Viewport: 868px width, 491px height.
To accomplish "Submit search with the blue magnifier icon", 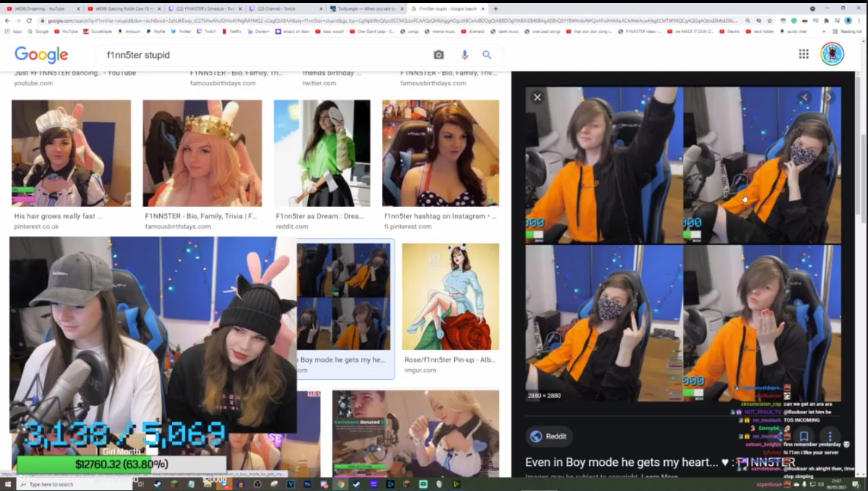I will coord(487,55).
